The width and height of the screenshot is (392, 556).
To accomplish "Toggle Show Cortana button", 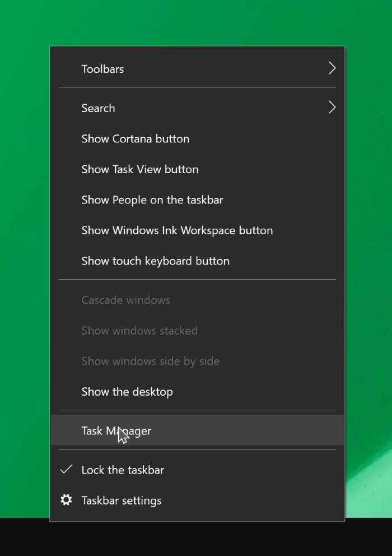I will tap(197, 138).
